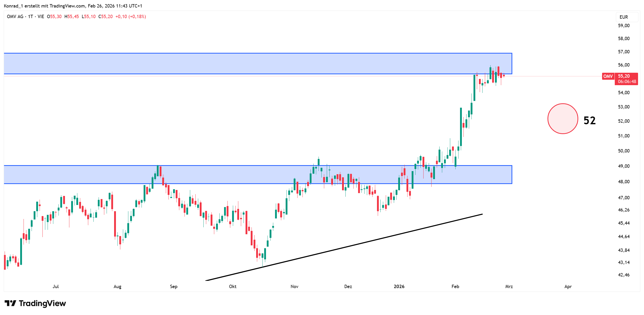Click the 06:06:48 countdown timer
The width and height of the screenshot is (644, 315).
(627, 82)
